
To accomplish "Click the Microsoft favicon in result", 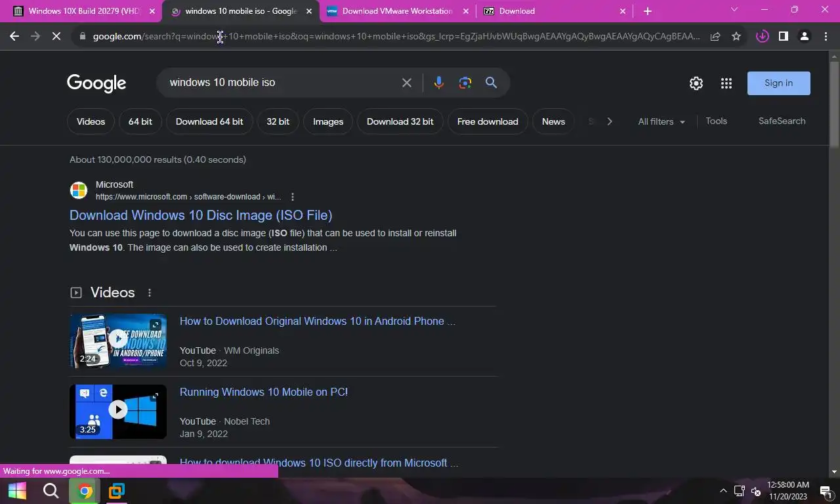I will pyautogui.click(x=79, y=190).
